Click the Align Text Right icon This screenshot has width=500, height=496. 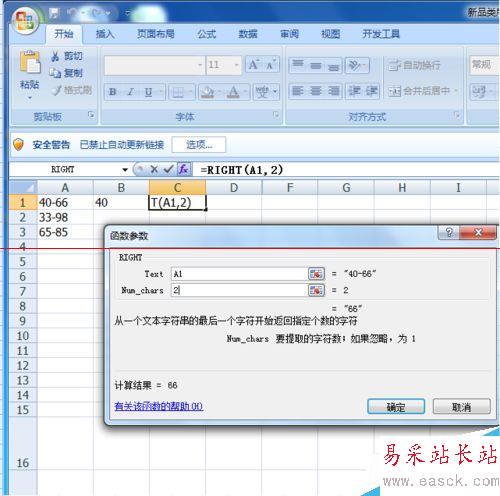[x=333, y=91]
